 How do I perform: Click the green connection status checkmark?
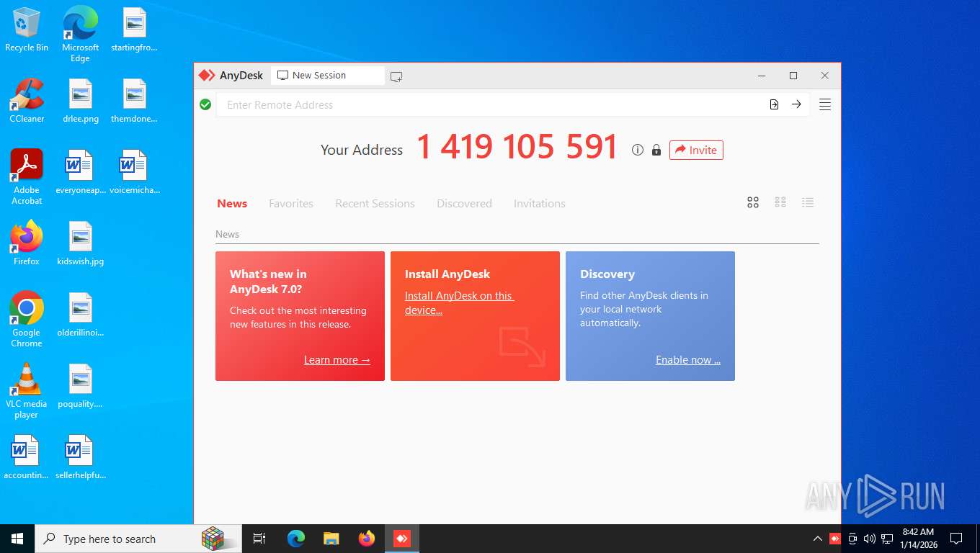[x=205, y=104]
